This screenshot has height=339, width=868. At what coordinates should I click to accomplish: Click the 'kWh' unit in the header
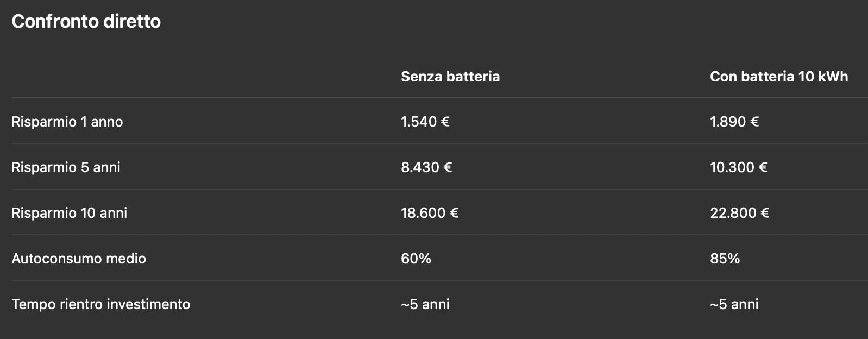coord(833,77)
